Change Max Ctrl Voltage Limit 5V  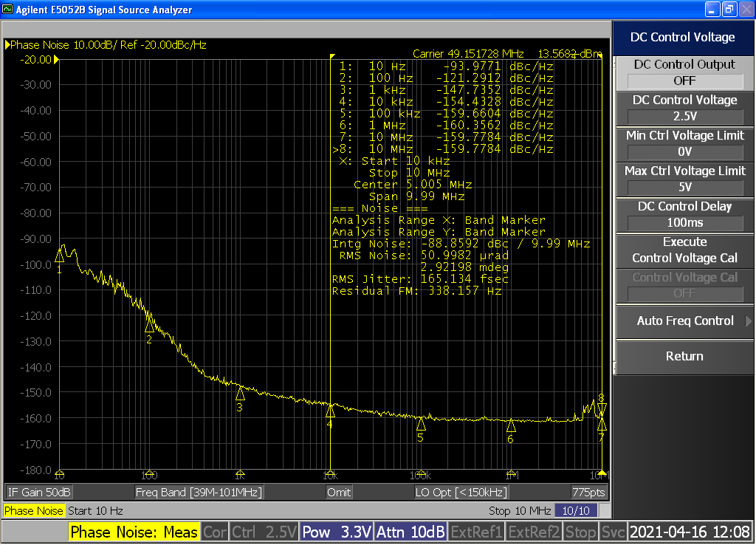click(684, 187)
